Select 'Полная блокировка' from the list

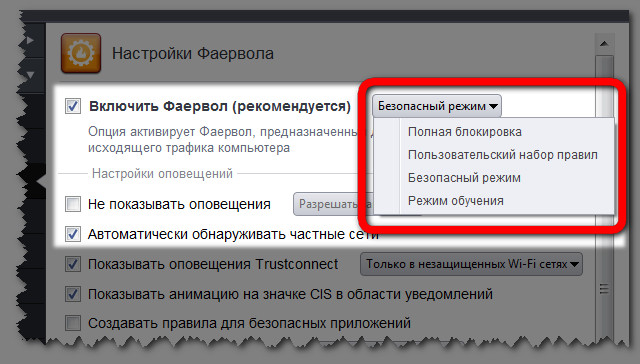464,132
